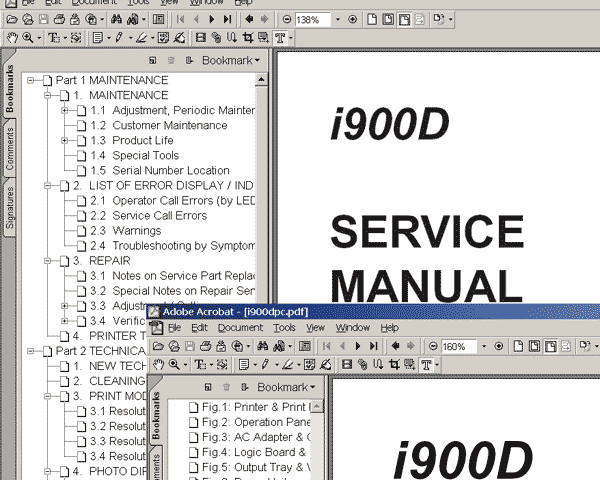Screen dimensions: 600x480
Task: Open the TouchUp Text tool dropdown in the back window
Action: (291, 38)
